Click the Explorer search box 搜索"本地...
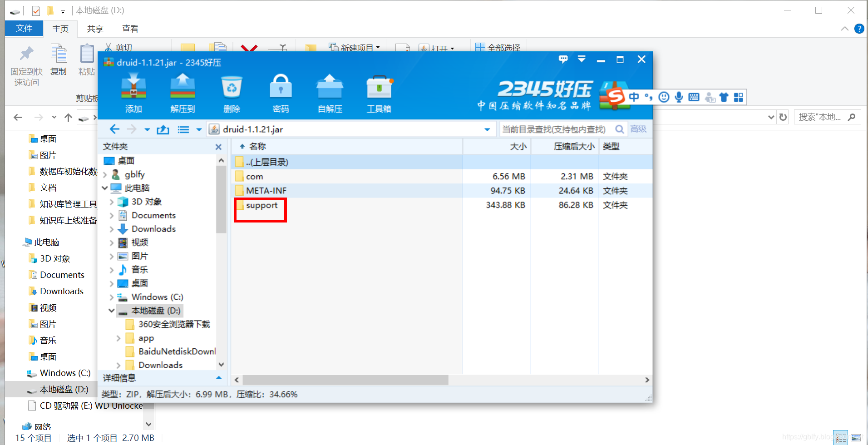This screenshot has width=868, height=445. pos(827,117)
